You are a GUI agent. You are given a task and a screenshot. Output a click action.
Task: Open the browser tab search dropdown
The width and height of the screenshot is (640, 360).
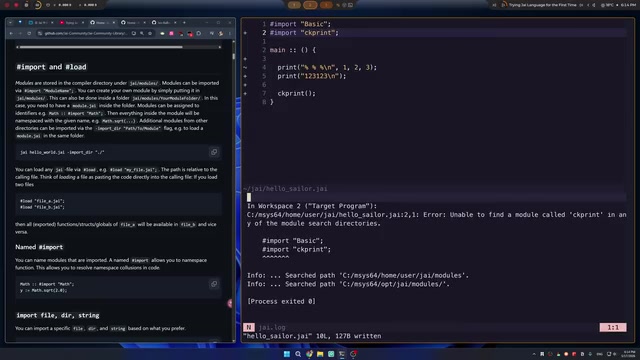pyautogui.click(x=11, y=22)
